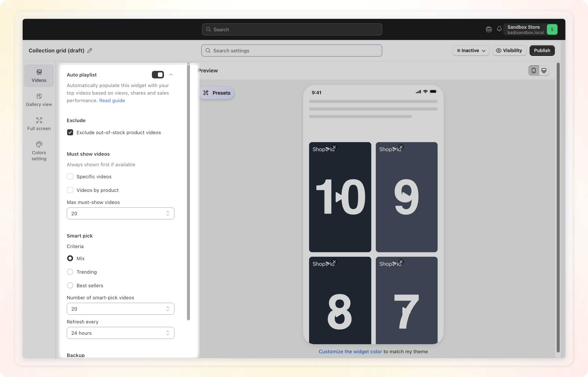Open the Refresh every dropdown
588x377 pixels.
(x=120, y=333)
